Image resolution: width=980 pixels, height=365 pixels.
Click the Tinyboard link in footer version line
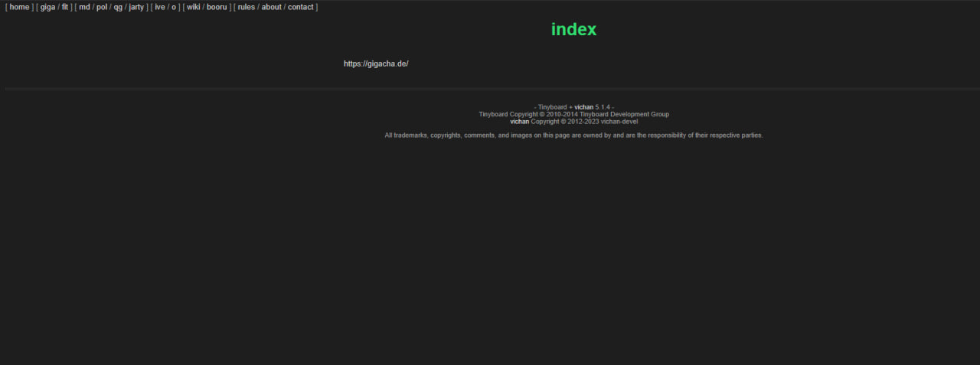552,107
